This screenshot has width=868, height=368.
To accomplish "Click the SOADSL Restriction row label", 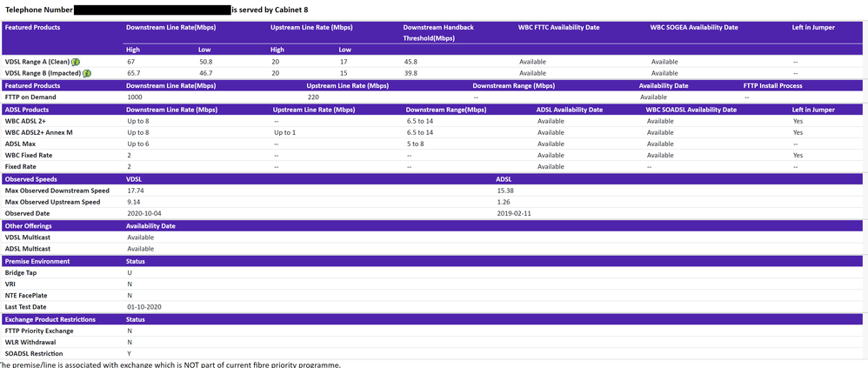I will tap(33, 354).
